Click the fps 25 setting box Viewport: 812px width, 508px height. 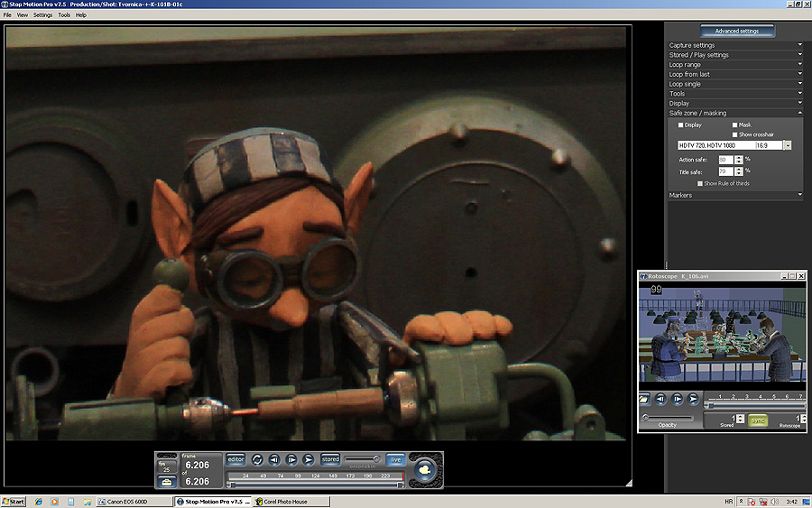[x=166, y=467]
